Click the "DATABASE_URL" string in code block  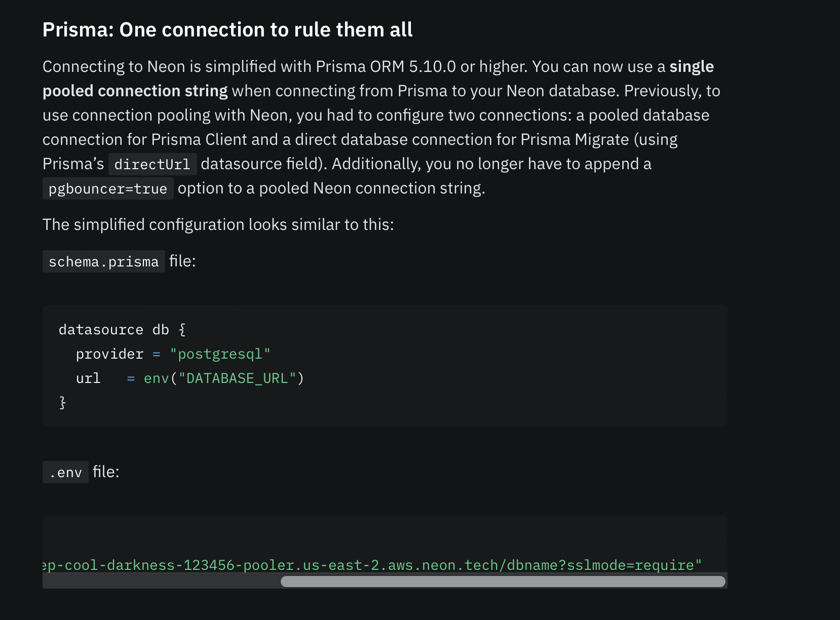237,378
